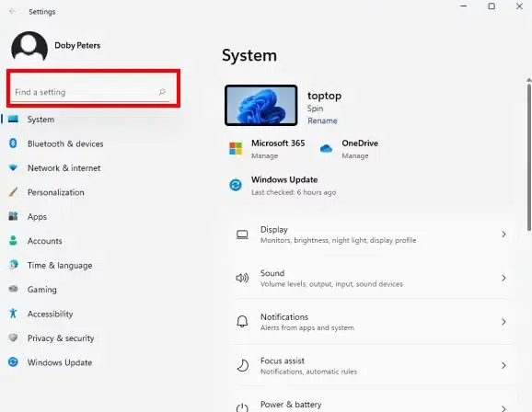The image size is (532, 412).
Task: Click the Windows 11 desktop wallpaper thumbnail
Action: pyautogui.click(x=260, y=105)
